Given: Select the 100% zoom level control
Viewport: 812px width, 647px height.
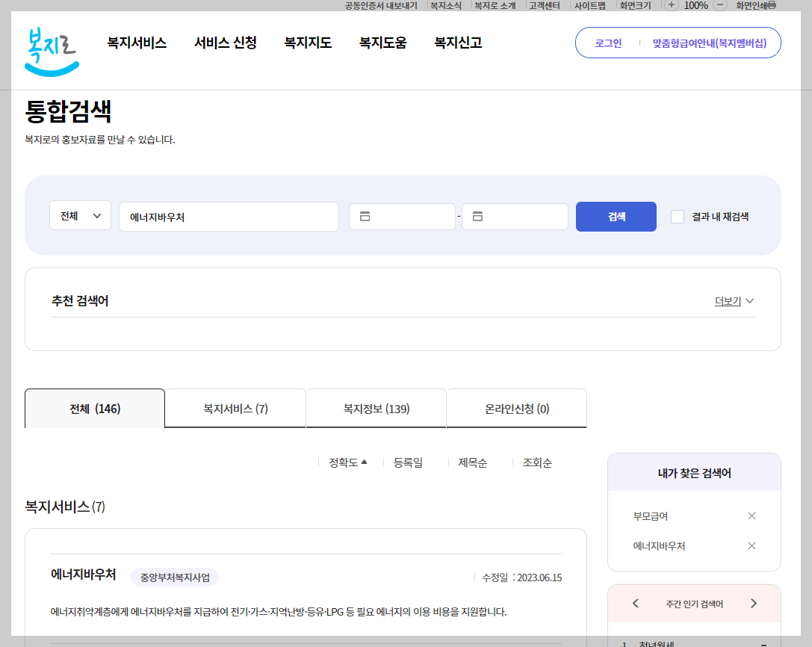Looking at the screenshot, I should click(696, 5).
